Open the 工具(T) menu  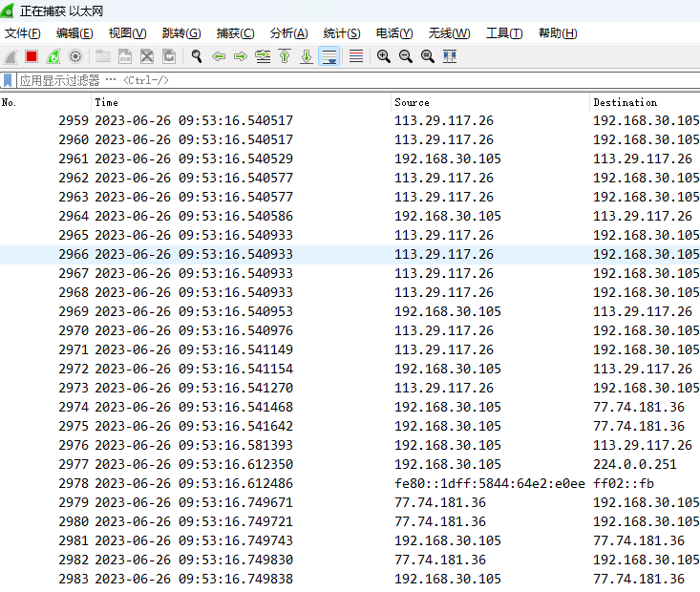[504, 33]
